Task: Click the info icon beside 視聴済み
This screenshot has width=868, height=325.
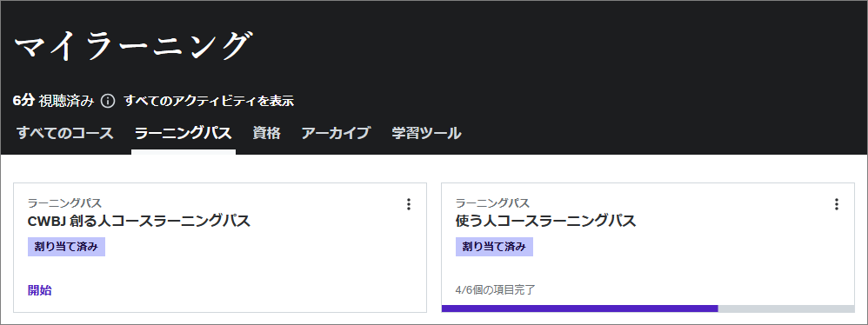Action: 108,101
